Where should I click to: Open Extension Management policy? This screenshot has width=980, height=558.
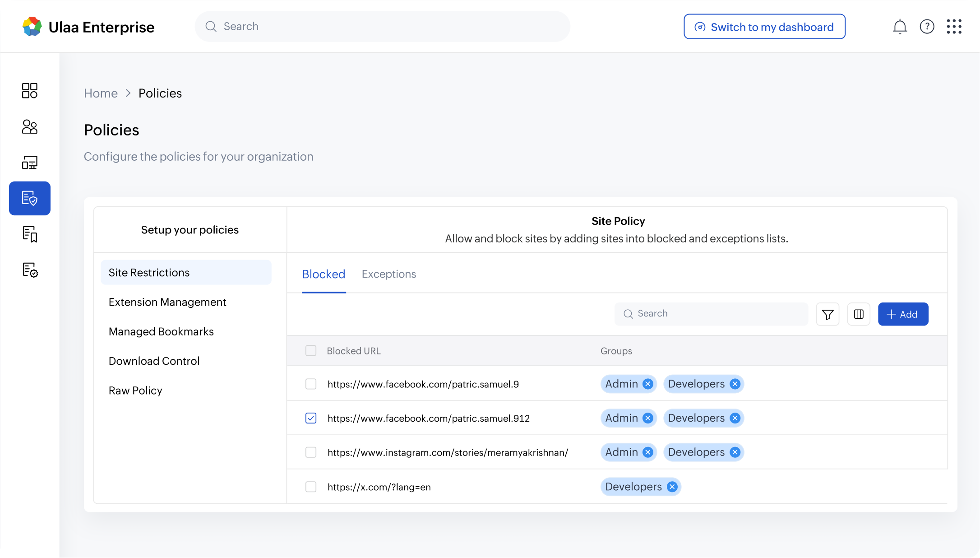click(167, 302)
